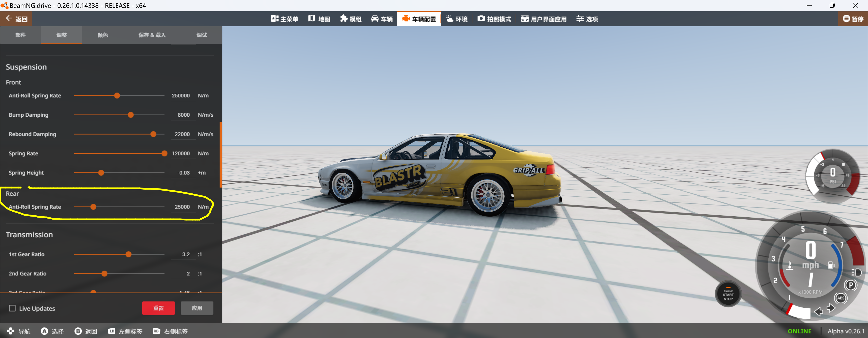Open the 车辆 vehicles menu
This screenshot has height=338, width=868.
[x=382, y=19]
